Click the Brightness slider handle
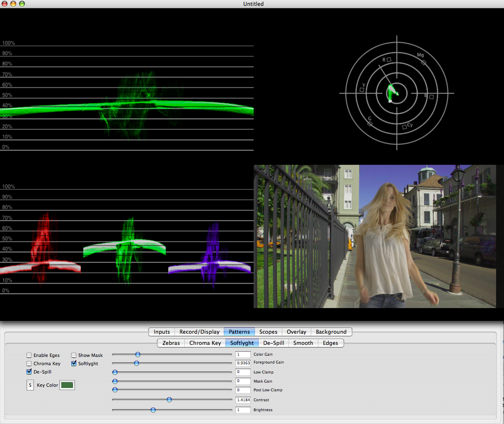Image resolution: width=504 pixels, height=424 pixels. (153, 410)
